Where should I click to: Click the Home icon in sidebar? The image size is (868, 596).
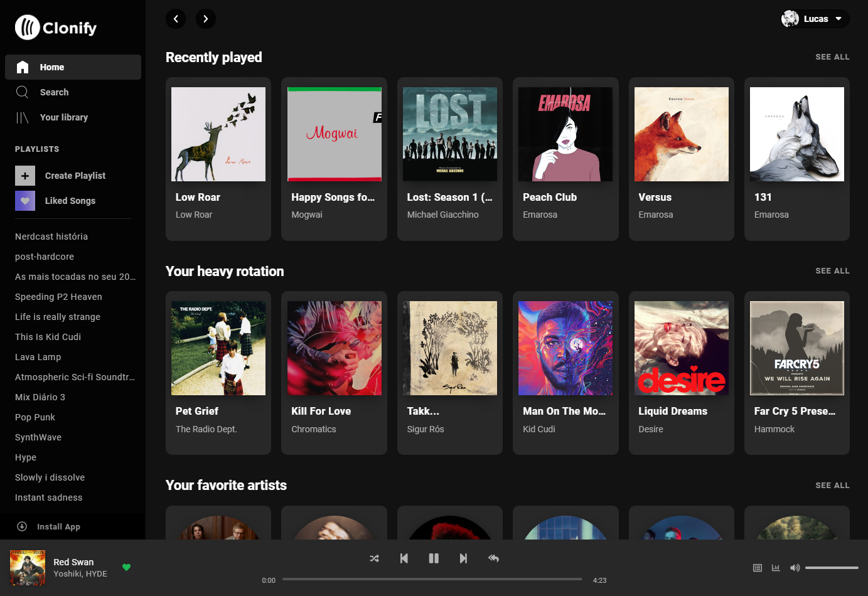[x=23, y=67]
